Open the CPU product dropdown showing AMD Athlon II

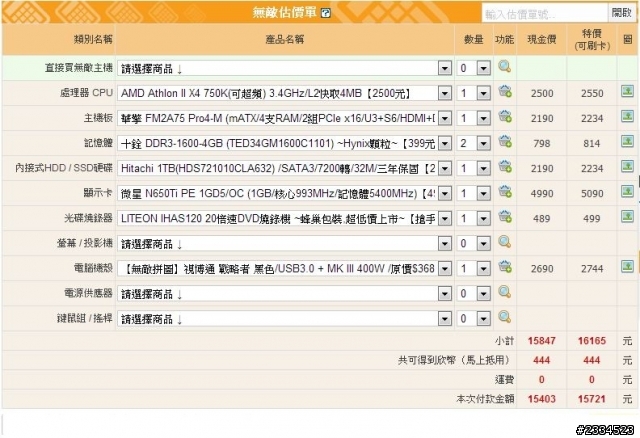point(284,93)
